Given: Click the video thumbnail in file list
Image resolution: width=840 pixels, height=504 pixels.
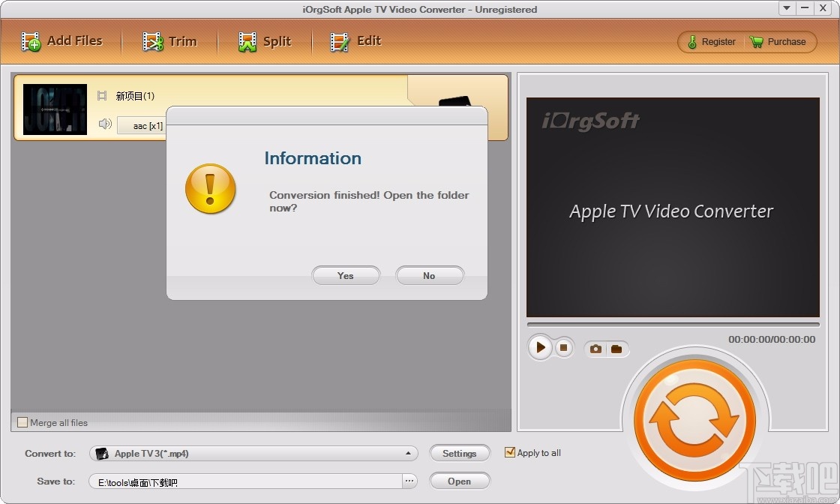Looking at the screenshot, I should (x=54, y=109).
